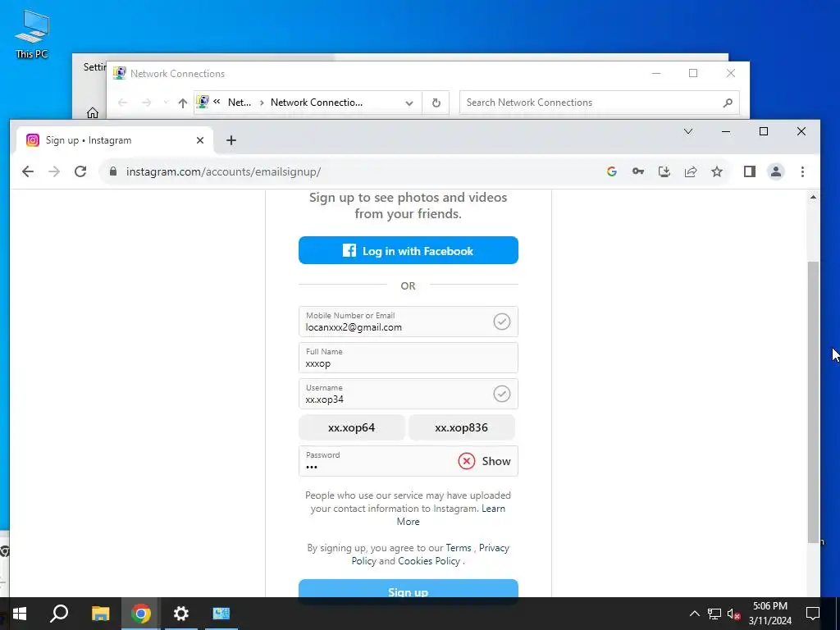This screenshot has width=840, height=630.
Task: Click the page vertical scrollbar thumb
Action: coord(813,402)
